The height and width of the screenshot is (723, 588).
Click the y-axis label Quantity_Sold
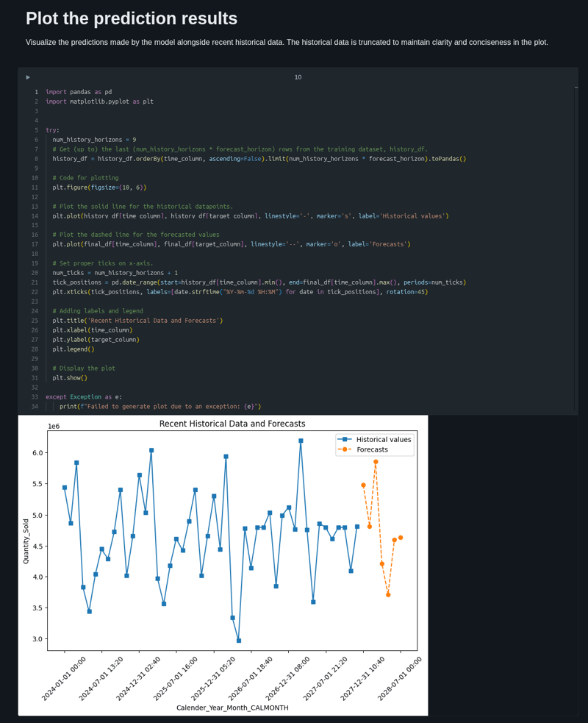pos(26,541)
